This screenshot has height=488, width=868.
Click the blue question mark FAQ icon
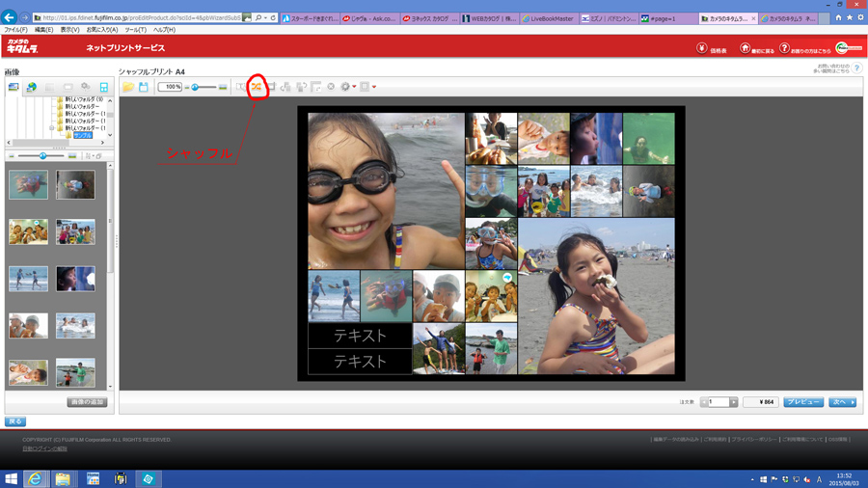click(856, 68)
